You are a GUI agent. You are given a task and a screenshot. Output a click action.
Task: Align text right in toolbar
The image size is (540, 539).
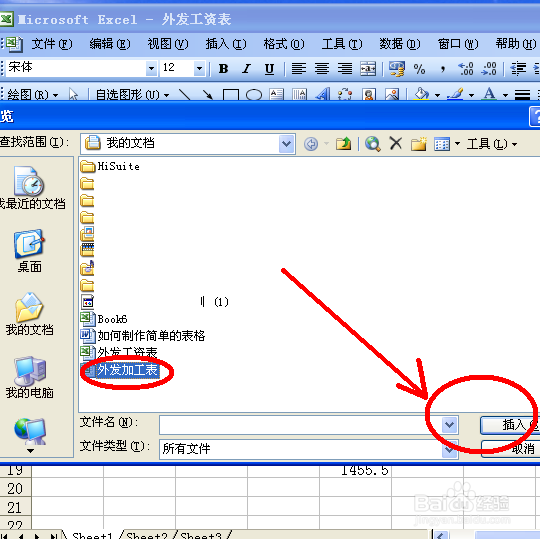(x=345, y=69)
